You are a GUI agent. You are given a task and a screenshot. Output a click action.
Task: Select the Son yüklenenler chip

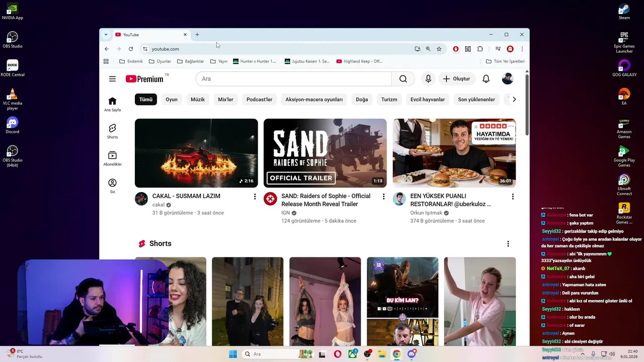(x=476, y=100)
